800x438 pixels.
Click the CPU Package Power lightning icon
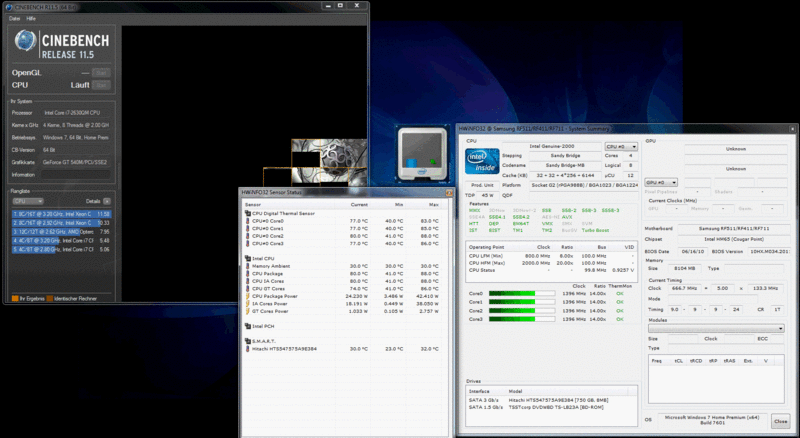pos(248,296)
